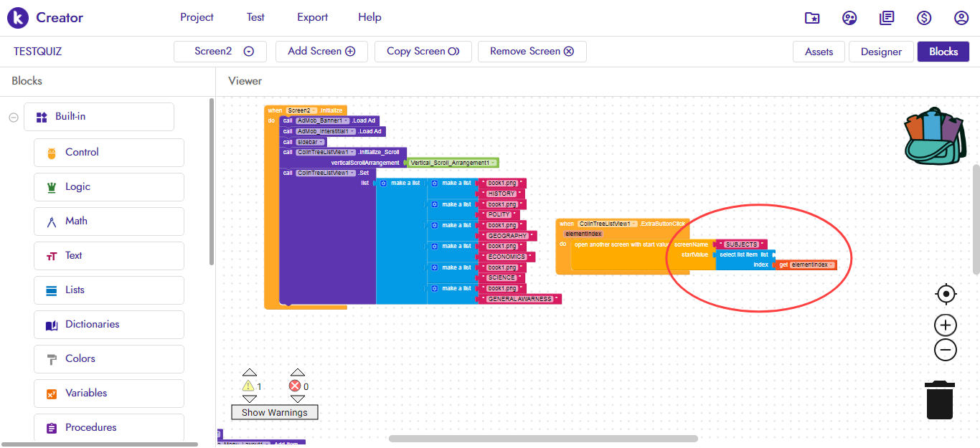
Task: Select the Built-in blocks category
Action: [99, 117]
